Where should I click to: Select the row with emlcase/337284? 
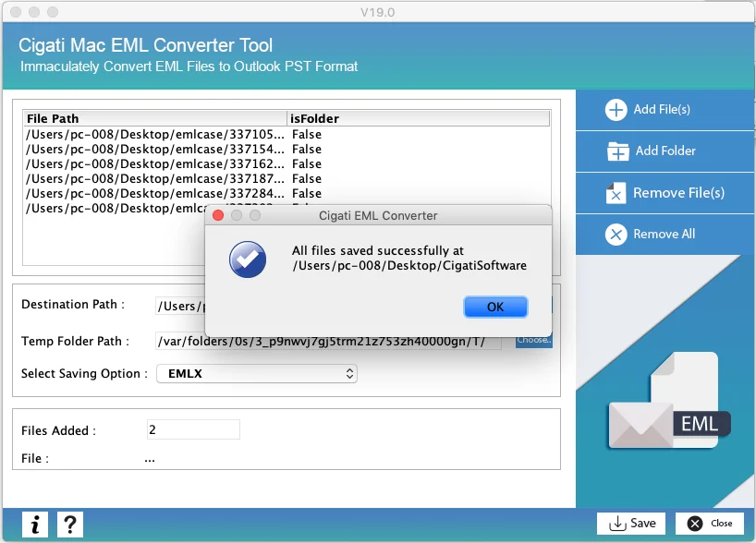[x=287, y=194]
